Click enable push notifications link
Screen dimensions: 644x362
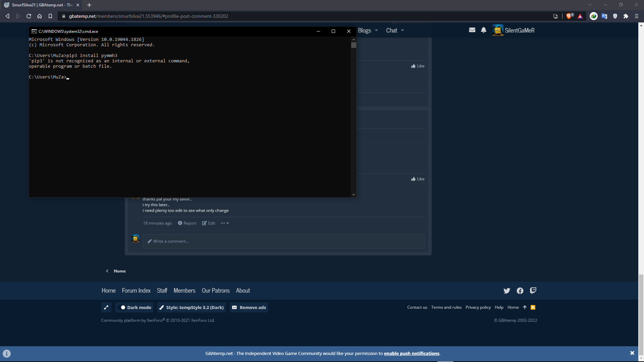[x=412, y=353]
